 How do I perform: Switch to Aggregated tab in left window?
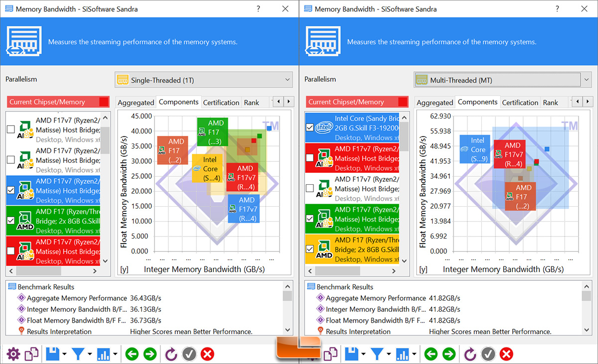click(136, 103)
